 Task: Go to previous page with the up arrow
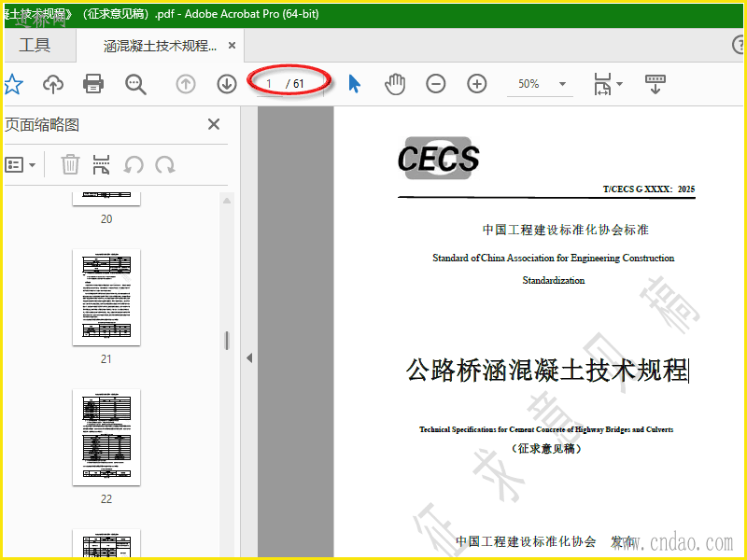pyautogui.click(x=186, y=84)
